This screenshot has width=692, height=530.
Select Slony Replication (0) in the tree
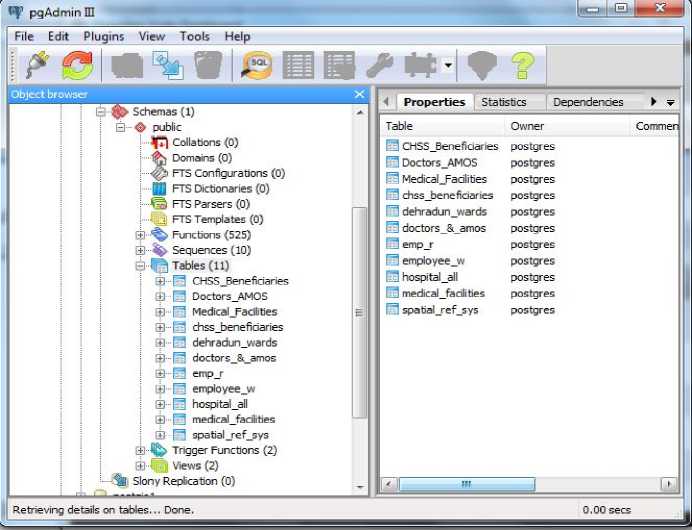183,481
